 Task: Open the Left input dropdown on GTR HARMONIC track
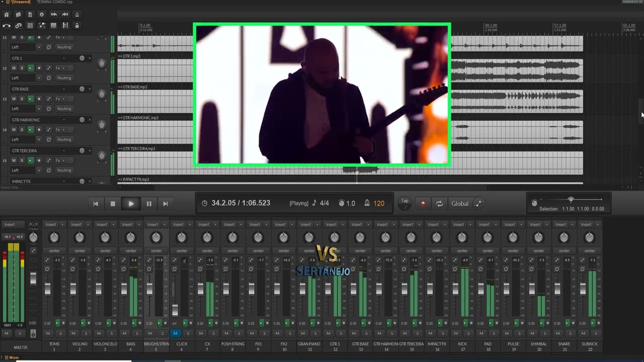click(x=26, y=139)
